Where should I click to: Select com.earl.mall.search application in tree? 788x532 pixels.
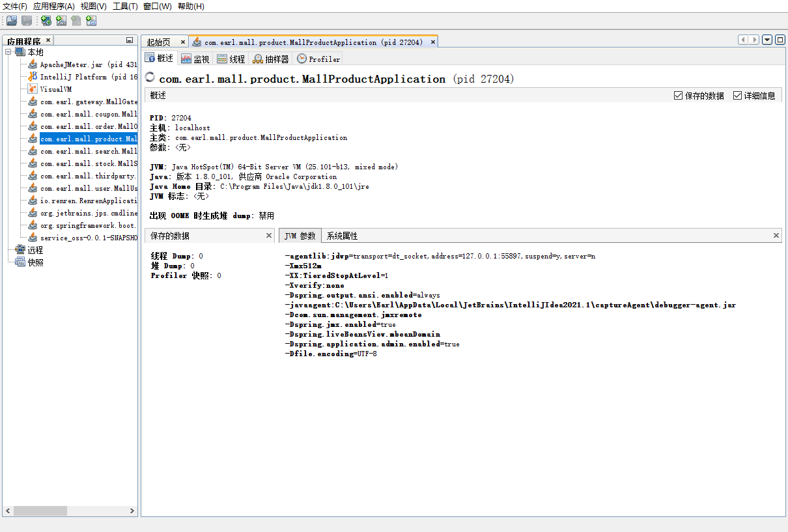click(x=89, y=151)
